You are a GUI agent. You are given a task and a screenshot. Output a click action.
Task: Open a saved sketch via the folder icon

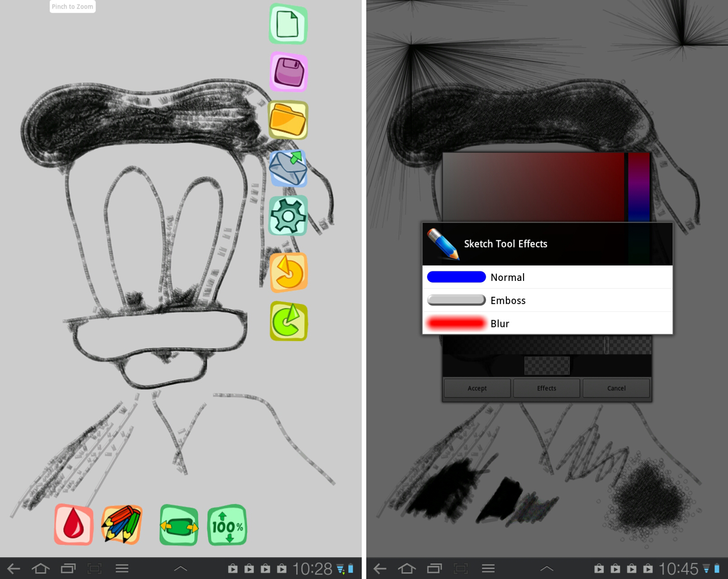tap(288, 120)
